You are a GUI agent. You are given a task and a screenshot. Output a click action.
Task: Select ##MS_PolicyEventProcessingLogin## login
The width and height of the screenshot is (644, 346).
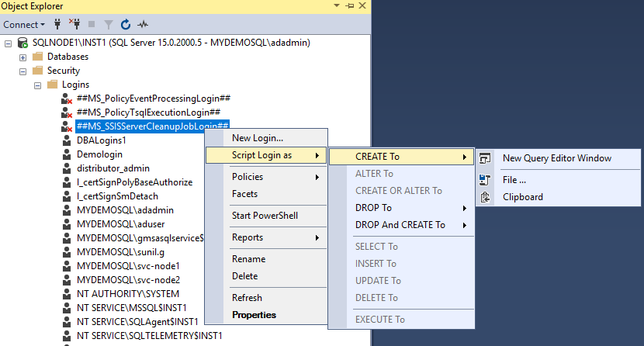tap(154, 99)
